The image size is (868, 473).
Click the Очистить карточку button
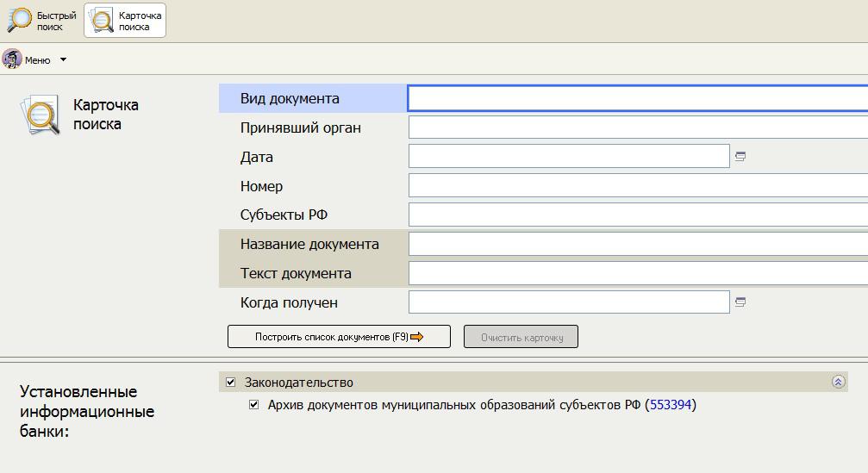coord(521,337)
